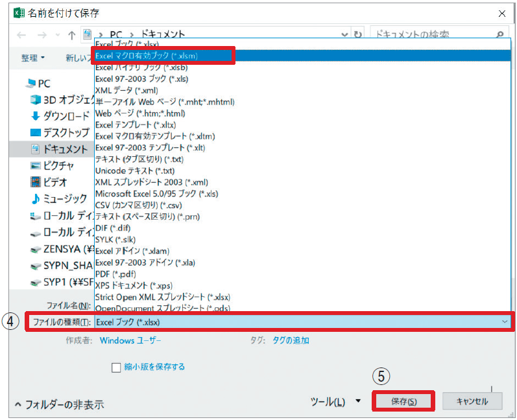
Task: Open the ミュージック folder
Action: pyautogui.click(x=65, y=198)
